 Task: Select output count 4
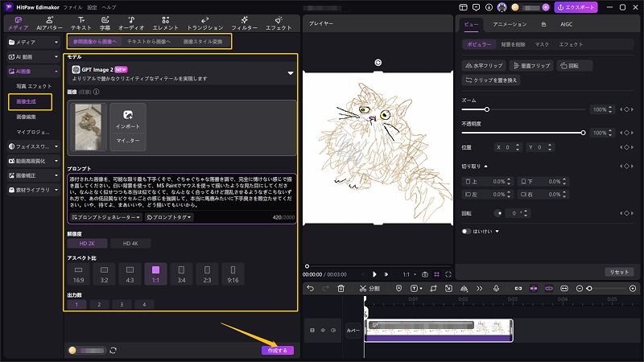point(144,305)
